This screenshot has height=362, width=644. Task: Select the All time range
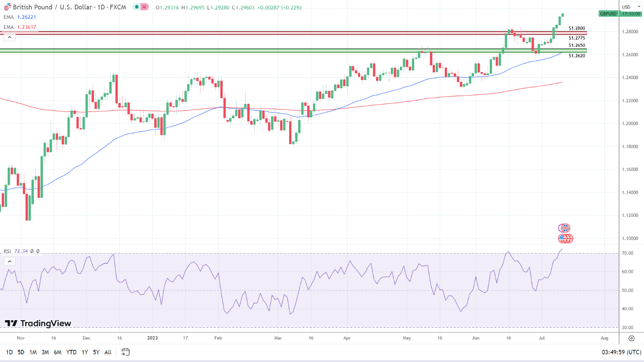[x=108, y=352]
